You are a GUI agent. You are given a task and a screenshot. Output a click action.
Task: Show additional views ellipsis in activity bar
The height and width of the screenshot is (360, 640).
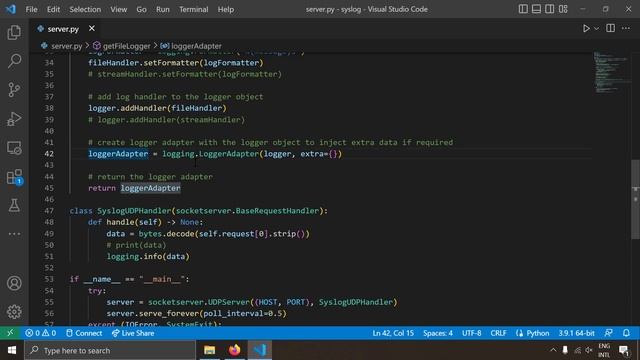click(14, 234)
